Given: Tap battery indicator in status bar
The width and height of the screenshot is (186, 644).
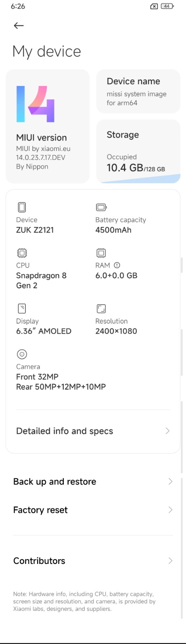Looking at the screenshot, I should coord(167,6).
